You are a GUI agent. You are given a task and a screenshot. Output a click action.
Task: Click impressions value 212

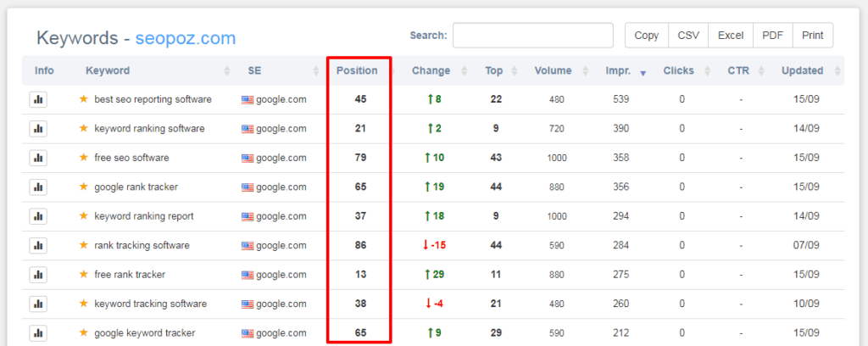click(621, 333)
